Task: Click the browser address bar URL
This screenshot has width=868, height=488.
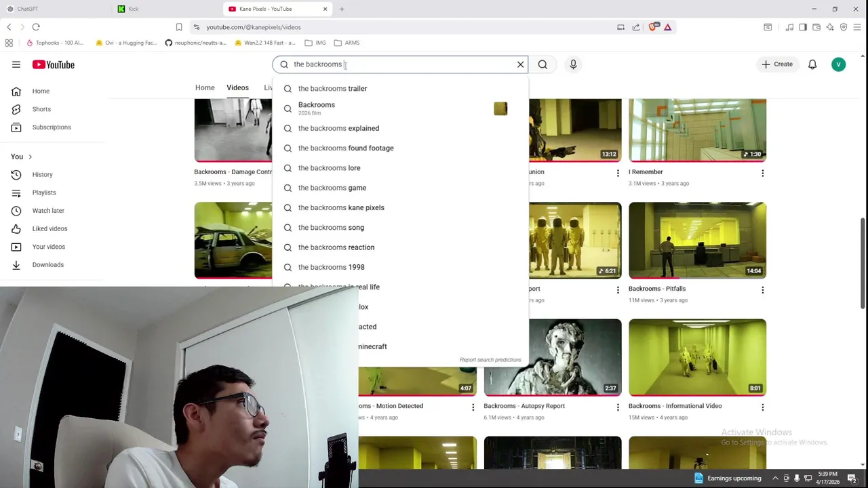Action: (x=254, y=27)
